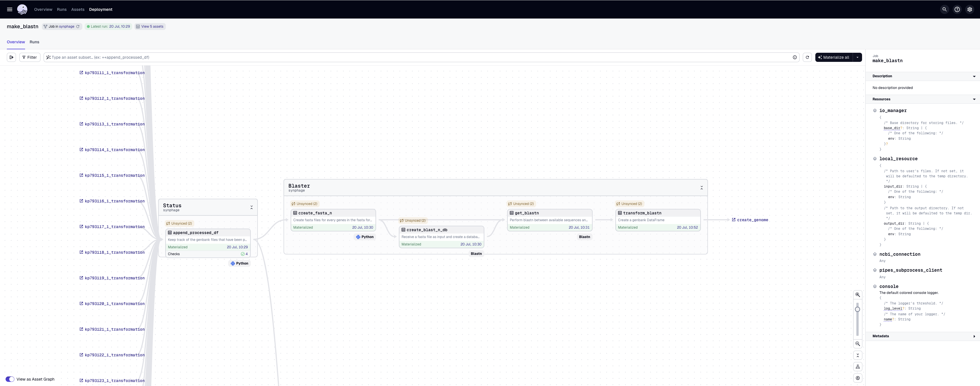980x386 pixels.
Task: Collapse the Description section
Action: (974, 76)
